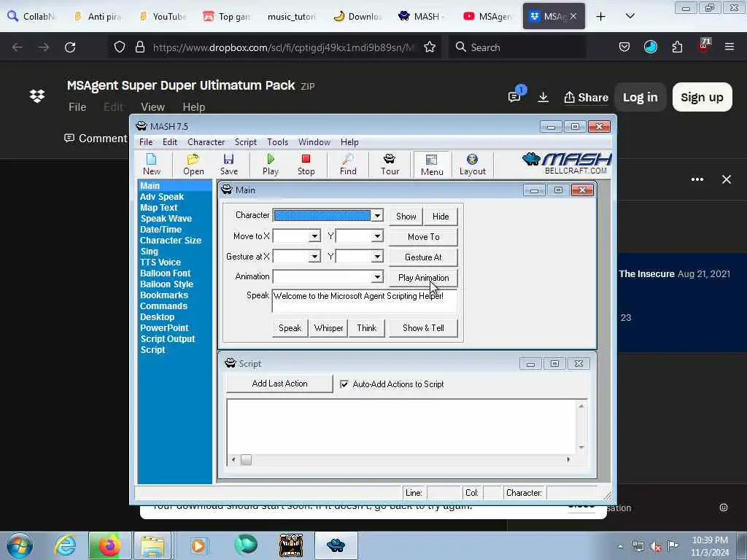Click the Gesture At button
The image size is (747, 560).
pyautogui.click(x=424, y=257)
